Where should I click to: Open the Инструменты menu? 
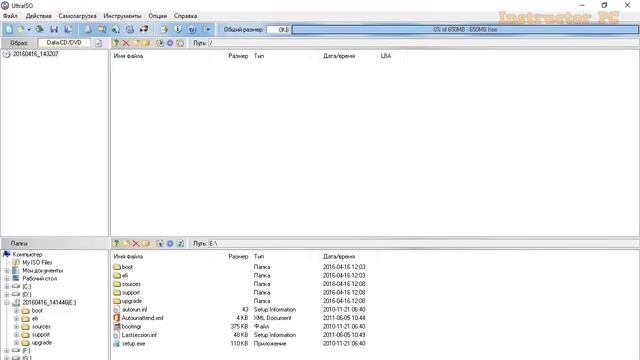point(122,16)
